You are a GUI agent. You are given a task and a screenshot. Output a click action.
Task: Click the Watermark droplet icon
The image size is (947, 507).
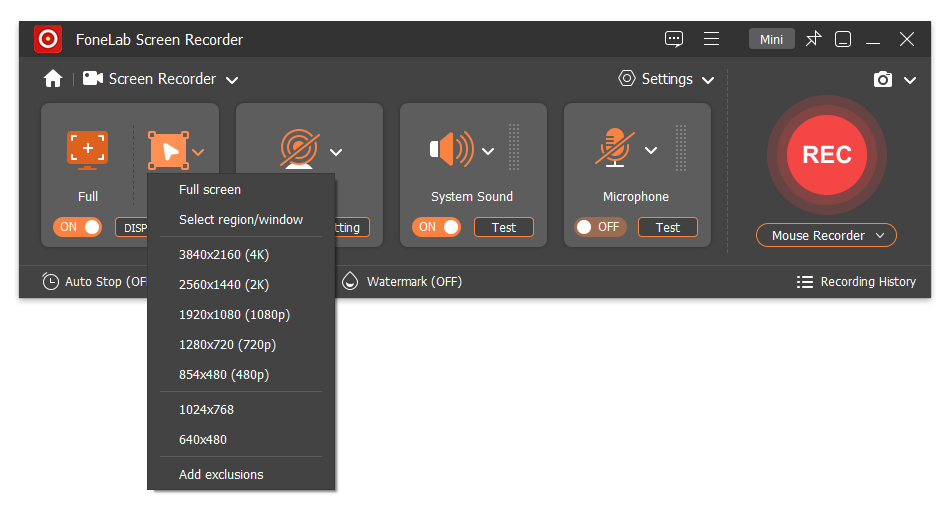[350, 282]
